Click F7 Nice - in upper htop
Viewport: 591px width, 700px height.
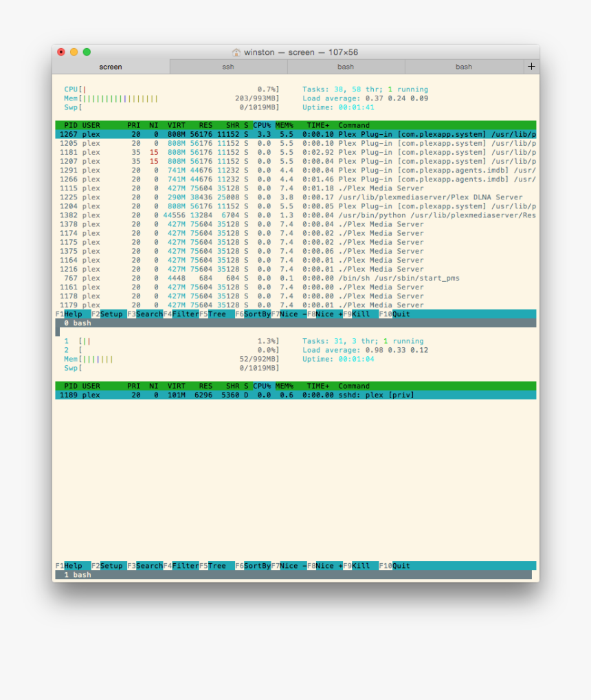(289, 314)
